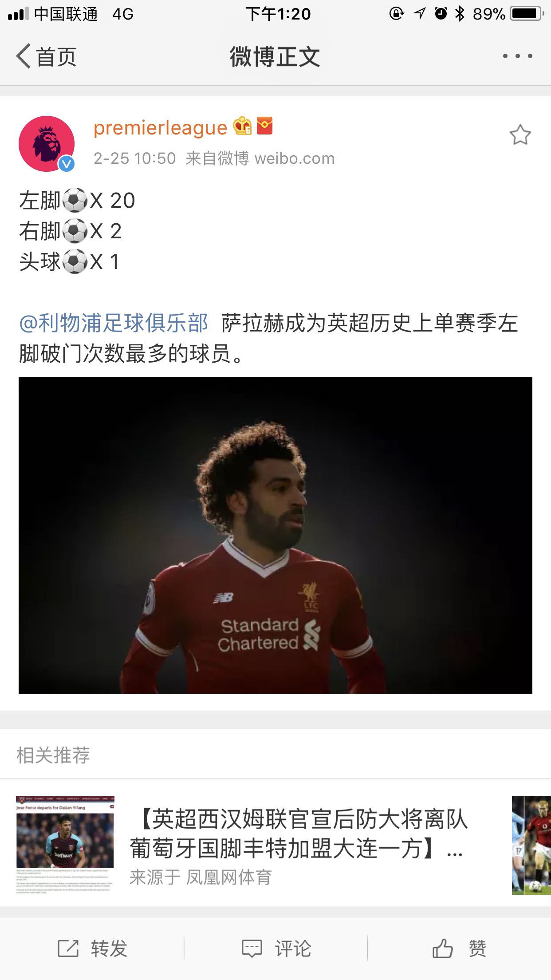Open the second recommended card image

pos(531,845)
